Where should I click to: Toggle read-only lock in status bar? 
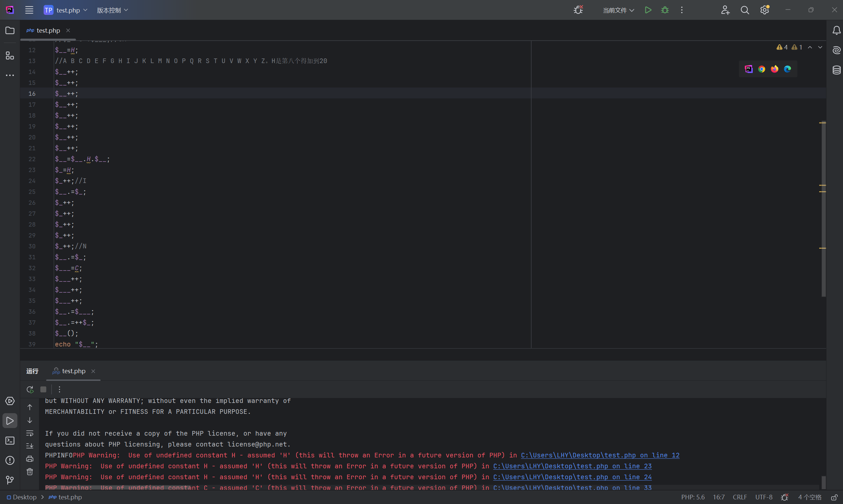(x=834, y=497)
